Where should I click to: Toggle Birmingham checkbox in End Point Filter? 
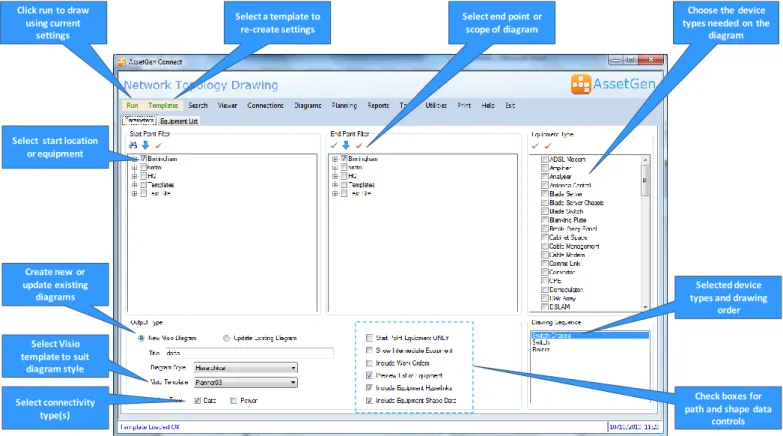[344, 158]
